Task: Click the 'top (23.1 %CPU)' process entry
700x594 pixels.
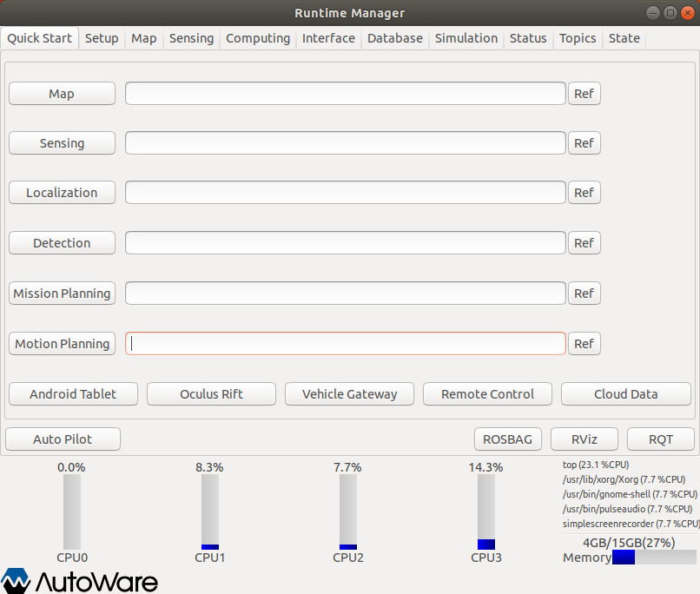Action: (x=596, y=465)
